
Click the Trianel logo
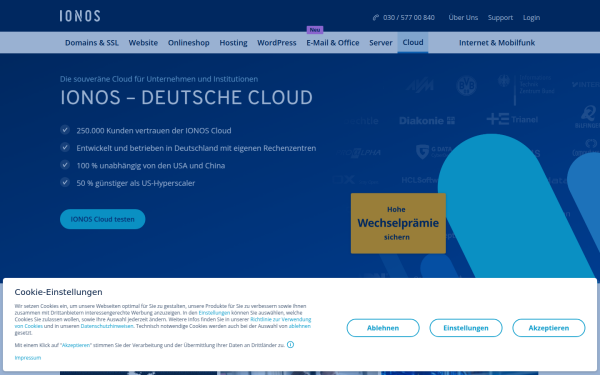coord(512,119)
